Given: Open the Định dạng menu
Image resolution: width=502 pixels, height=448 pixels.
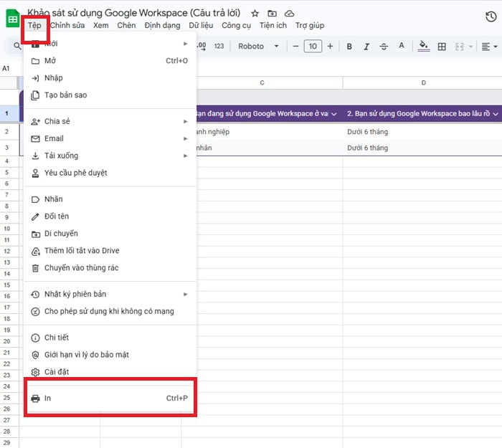Looking at the screenshot, I should (x=162, y=25).
